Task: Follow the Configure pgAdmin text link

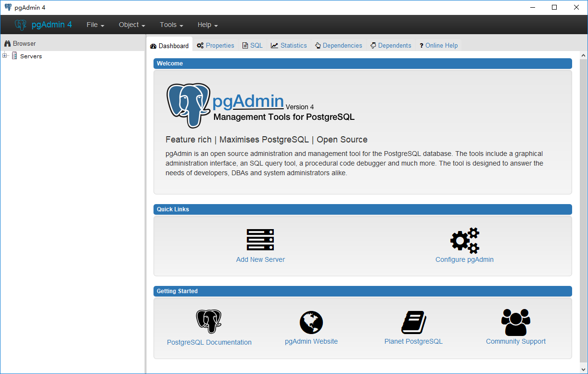Action: (x=464, y=259)
